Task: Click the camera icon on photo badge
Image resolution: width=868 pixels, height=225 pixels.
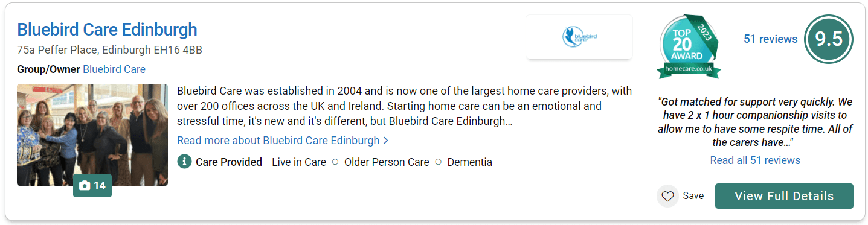Action: [x=85, y=186]
